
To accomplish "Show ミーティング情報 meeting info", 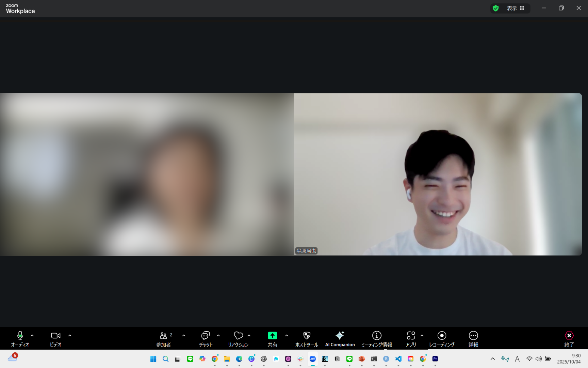I will point(377,339).
